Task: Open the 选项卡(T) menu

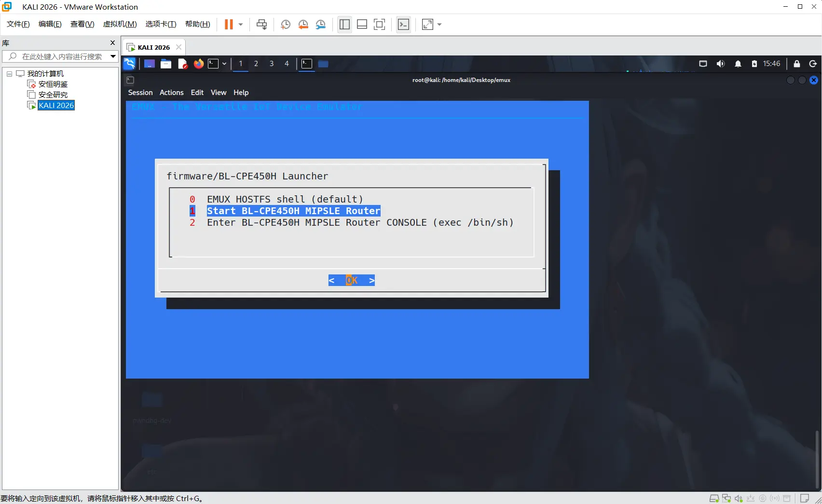Action: 161,24
